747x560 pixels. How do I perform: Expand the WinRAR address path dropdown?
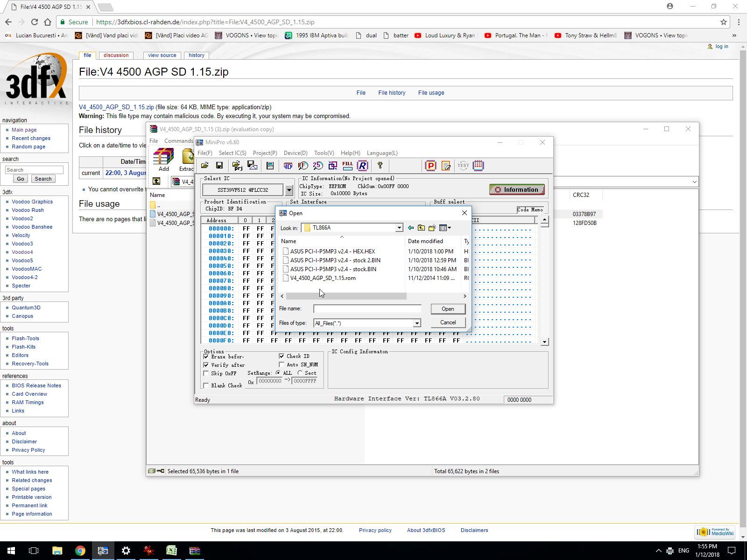(694, 182)
